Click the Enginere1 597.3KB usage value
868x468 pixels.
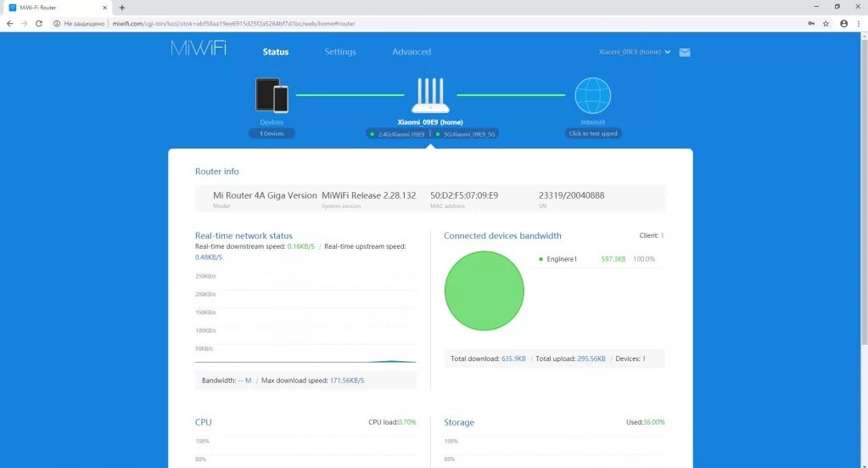pos(613,259)
